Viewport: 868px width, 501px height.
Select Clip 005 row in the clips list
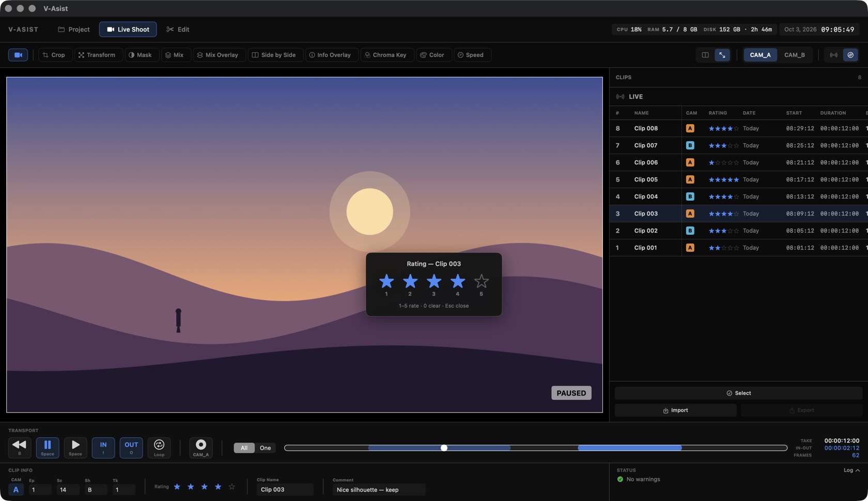click(738, 179)
